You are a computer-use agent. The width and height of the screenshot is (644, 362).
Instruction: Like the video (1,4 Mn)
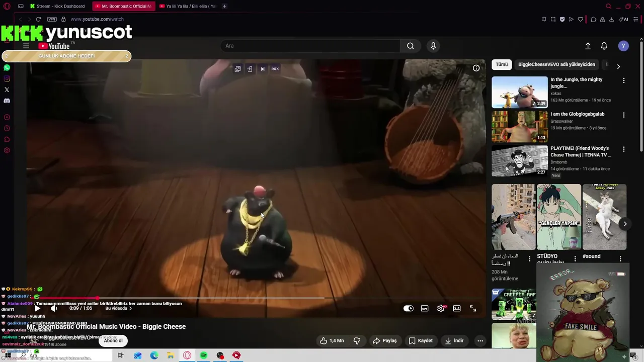332,340
